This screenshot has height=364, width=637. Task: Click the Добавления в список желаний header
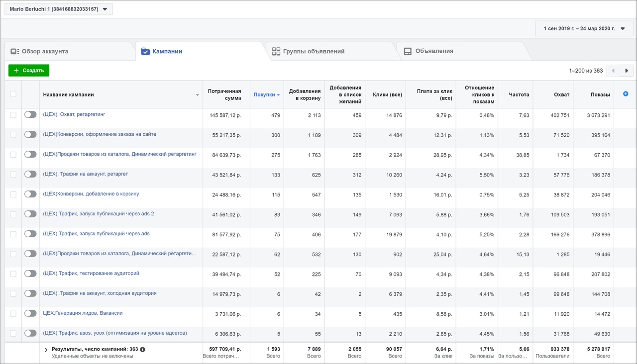(x=345, y=94)
